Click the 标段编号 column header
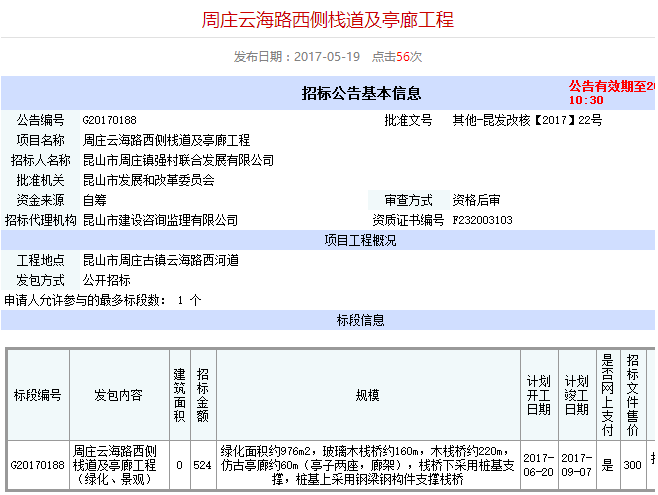658x495 pixels. (38, 395)
